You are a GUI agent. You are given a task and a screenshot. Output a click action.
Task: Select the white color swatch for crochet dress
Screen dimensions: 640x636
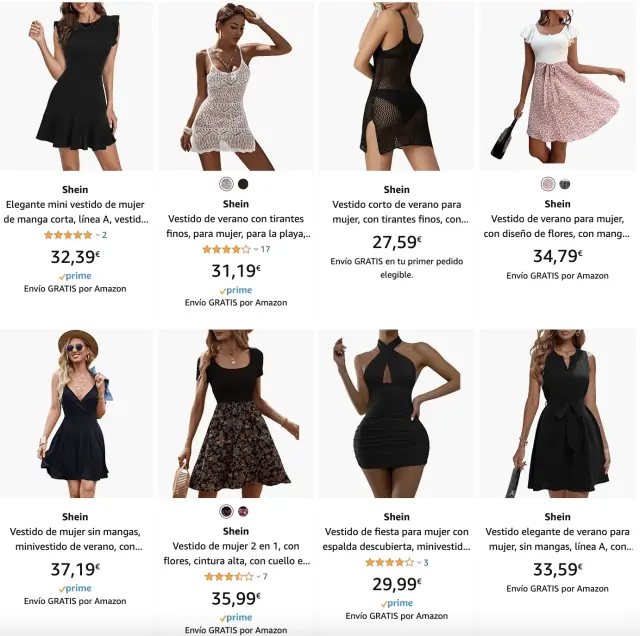[x=227, y=184]
